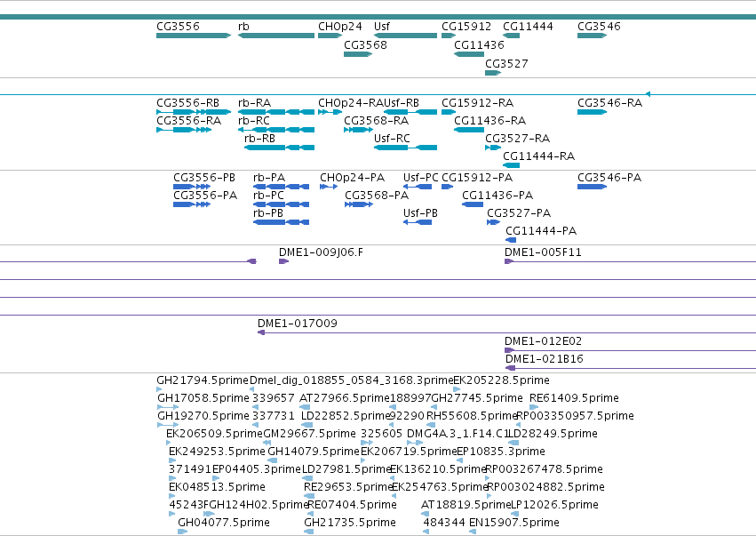
Task: Open the LP12026.5prime EST label
Action: 554,505
